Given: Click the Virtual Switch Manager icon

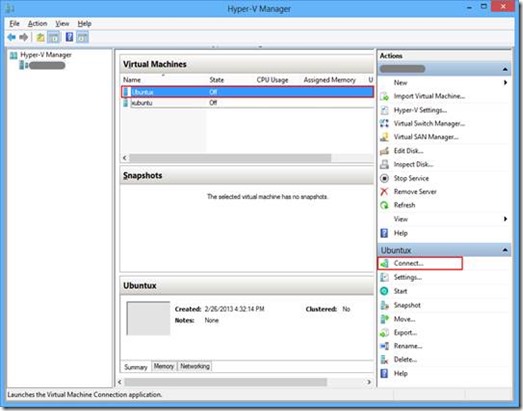Looking at the screenshot, I should (384, 123).
